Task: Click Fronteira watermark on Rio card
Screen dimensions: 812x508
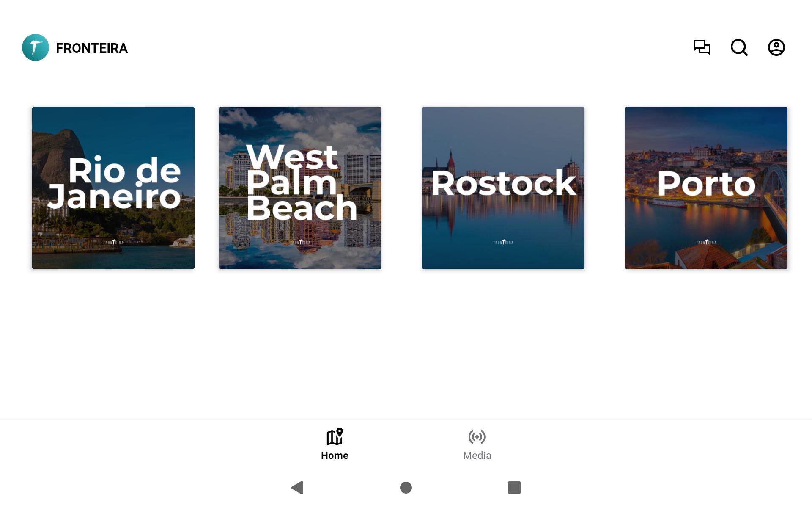Action: 113,243
